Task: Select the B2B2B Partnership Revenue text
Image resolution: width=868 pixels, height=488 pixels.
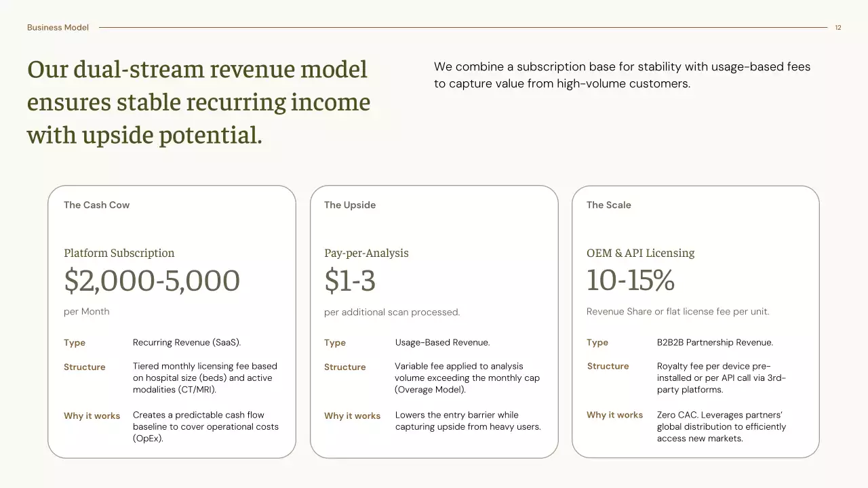Action: click(x=715, y=343)
